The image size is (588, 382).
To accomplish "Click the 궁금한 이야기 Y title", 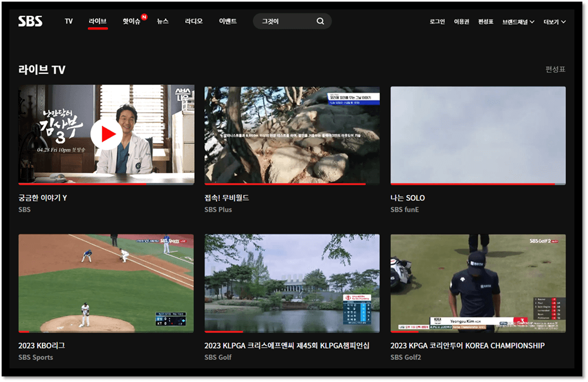I will coord(42,198).
